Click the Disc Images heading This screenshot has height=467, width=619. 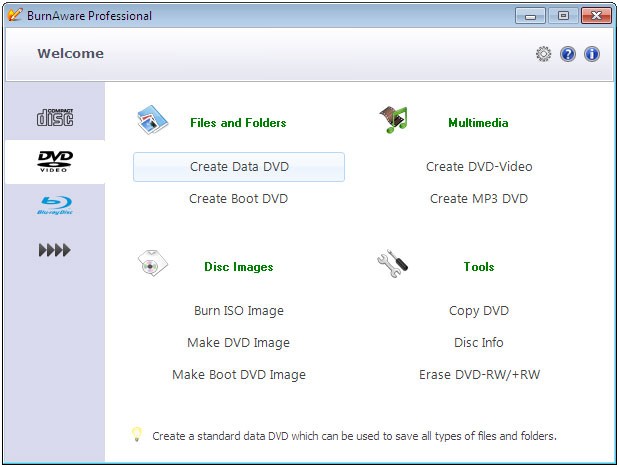[238, 267]
